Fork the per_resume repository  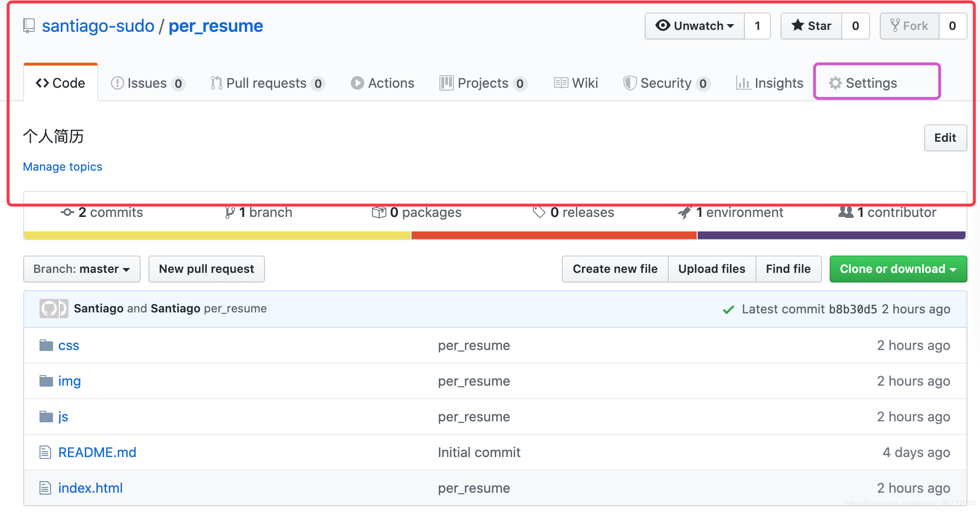pyautogui.click(x=910, y=26)
